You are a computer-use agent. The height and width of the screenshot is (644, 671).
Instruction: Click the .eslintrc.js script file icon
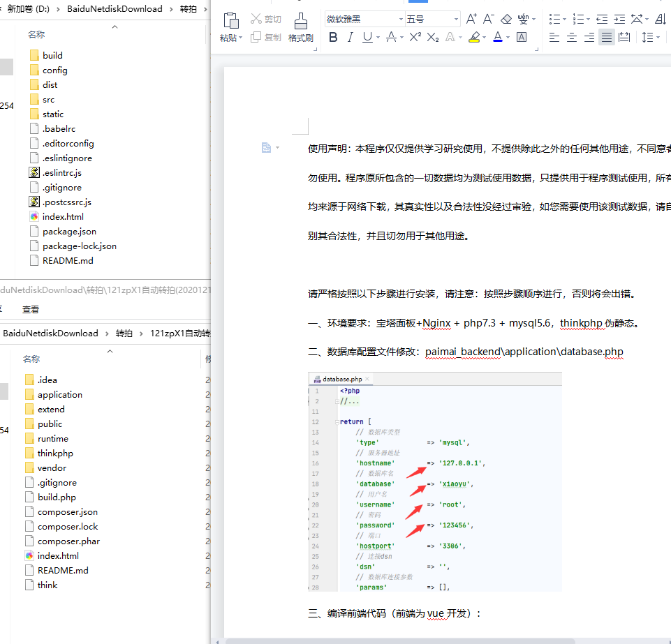[34, 172]
